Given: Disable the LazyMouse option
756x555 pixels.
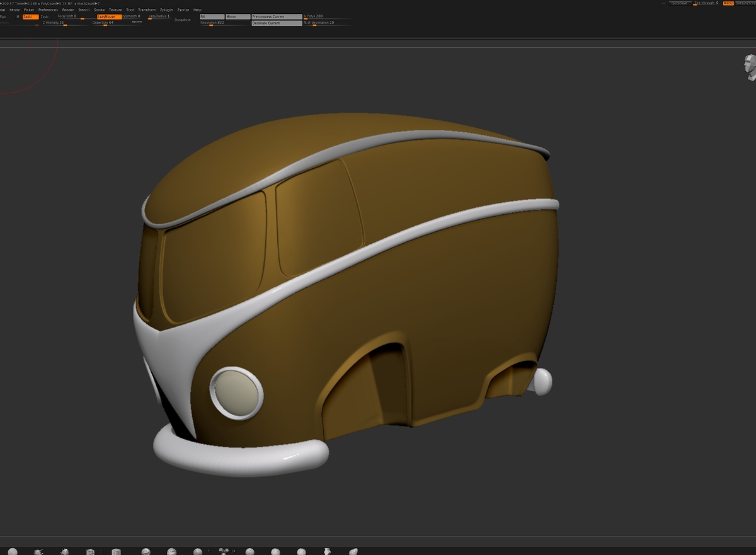Looking at the screenshot, I should point(109,16).
